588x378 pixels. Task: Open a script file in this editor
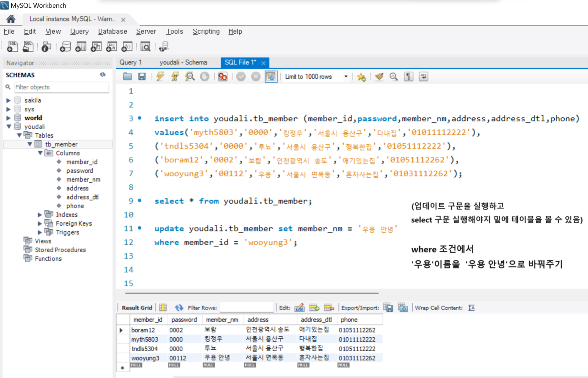[x=127, y=77]
